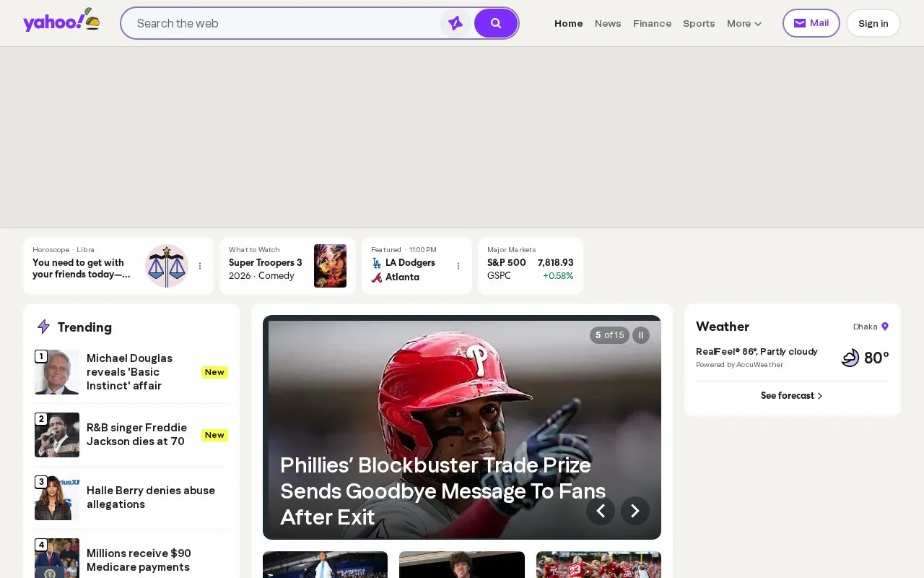Click the Sign in button
Image resolution: width=924 pixels, height=578 pixels.
pos(873,23)
